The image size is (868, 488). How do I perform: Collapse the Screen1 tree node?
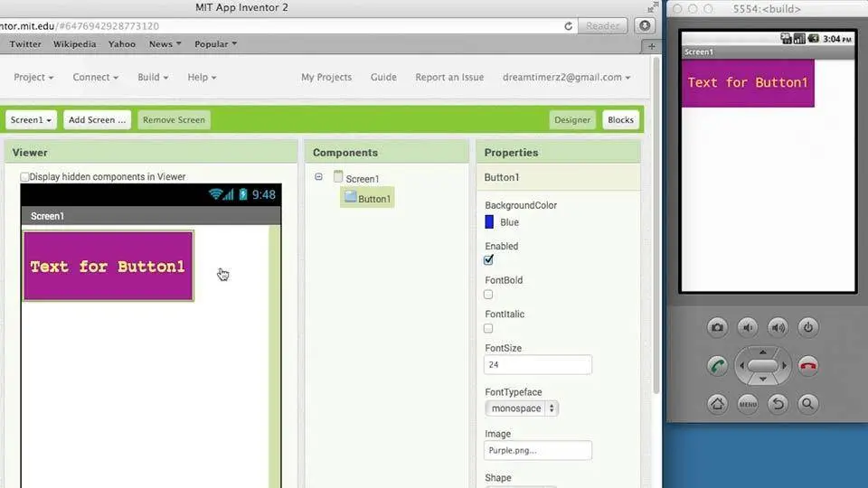(x=319, y=176)
